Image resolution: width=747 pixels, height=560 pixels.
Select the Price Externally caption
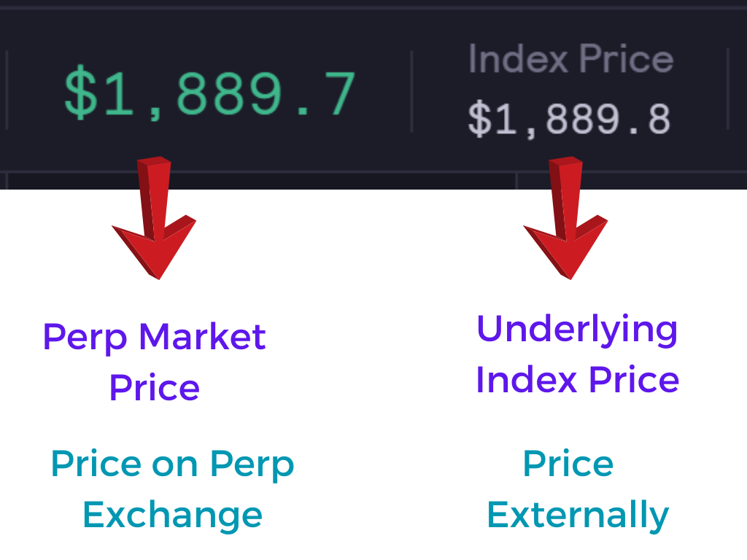click(577, 489)
